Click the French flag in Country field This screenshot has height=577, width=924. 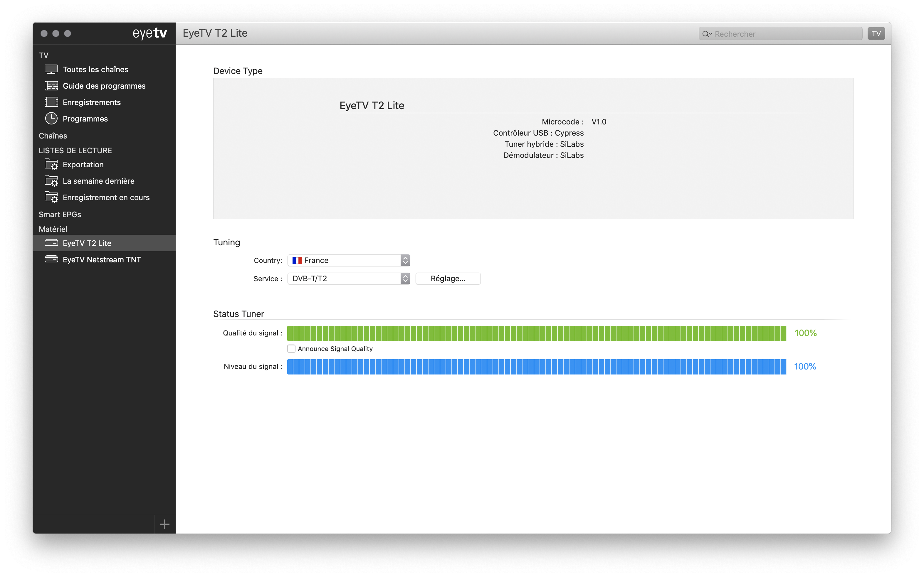coord(297,260)
